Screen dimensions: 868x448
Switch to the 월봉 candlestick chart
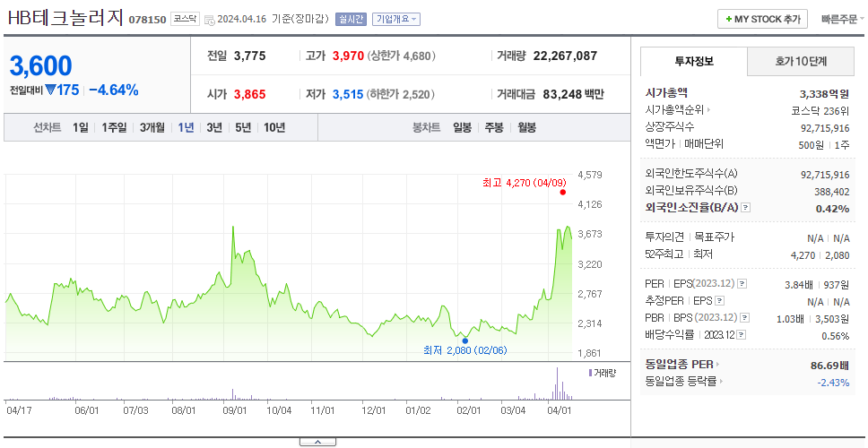527,128
